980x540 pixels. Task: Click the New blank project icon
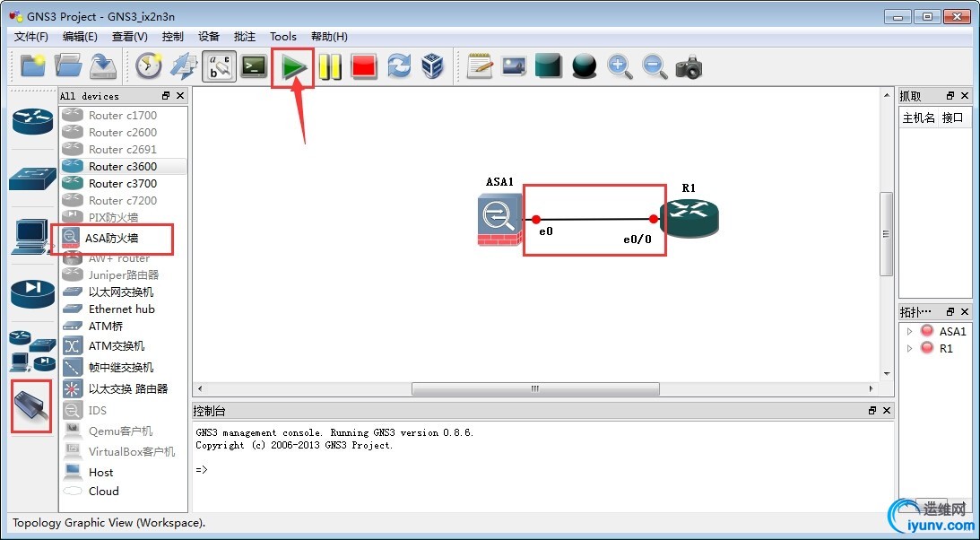click(32, 65)
